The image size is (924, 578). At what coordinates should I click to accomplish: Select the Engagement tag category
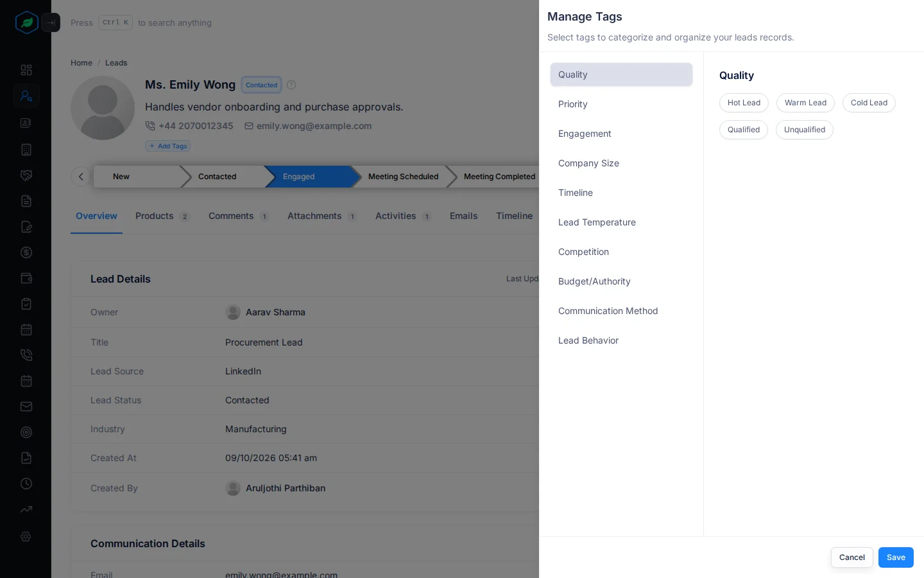[621, 134]
